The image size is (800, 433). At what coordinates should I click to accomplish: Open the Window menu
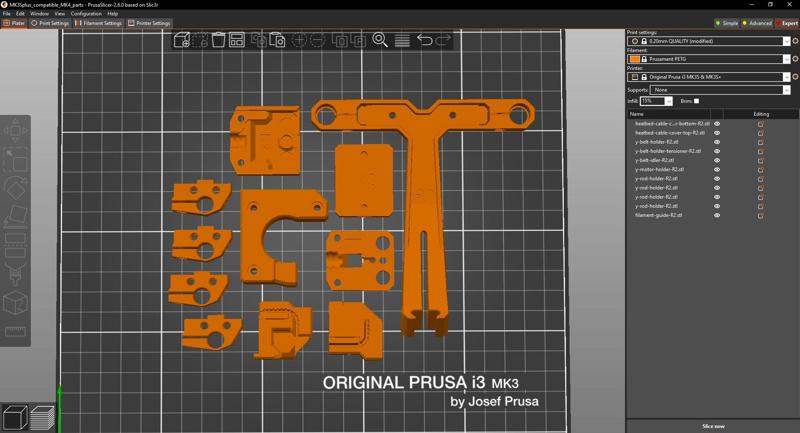[39, 14]
